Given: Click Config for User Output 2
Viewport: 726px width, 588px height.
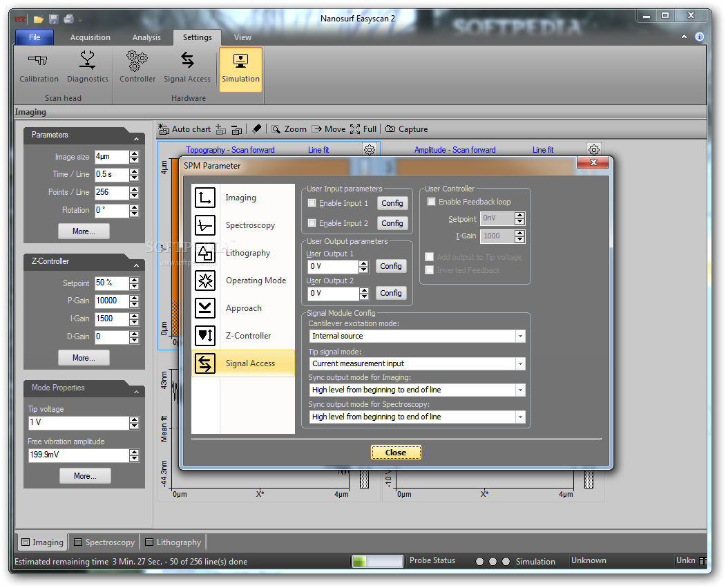Looking at the screenshot, I should (x=391, y=293).
